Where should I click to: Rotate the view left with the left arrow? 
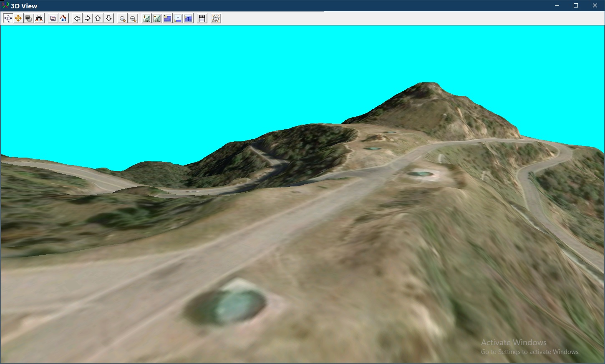coord(77,18)
